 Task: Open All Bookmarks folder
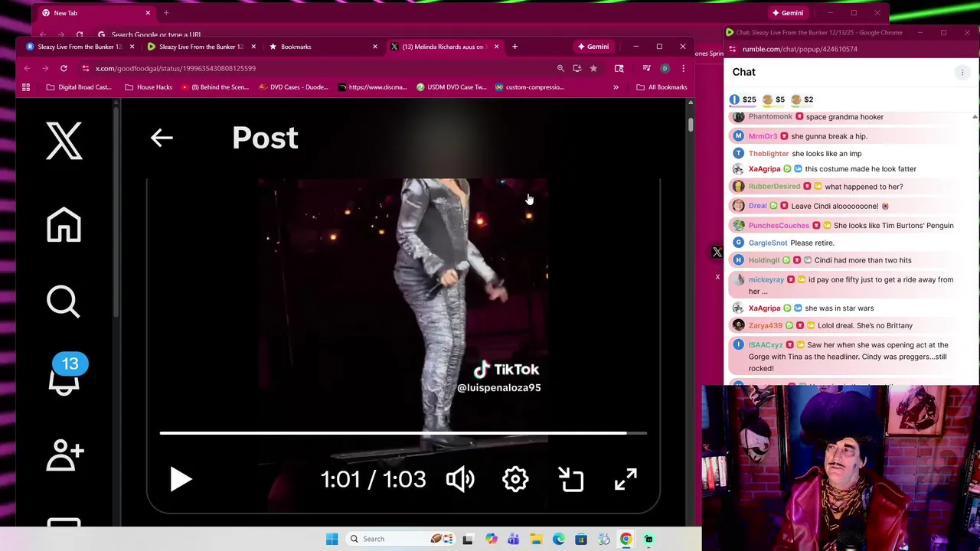point(661,87)
